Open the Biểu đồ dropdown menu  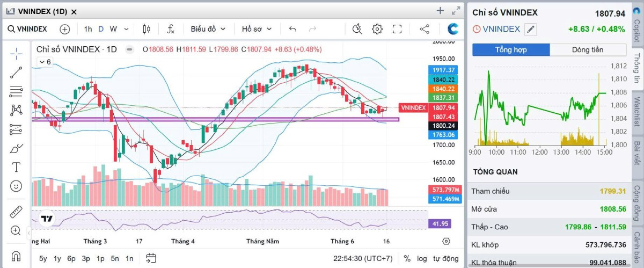point(208,29)
